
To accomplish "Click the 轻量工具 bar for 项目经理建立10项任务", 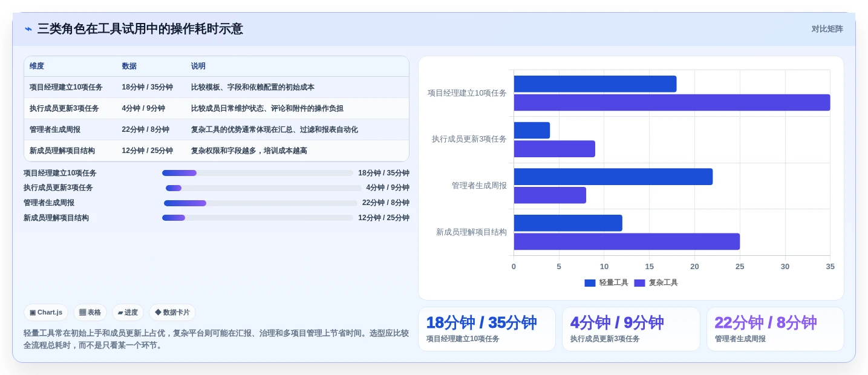I will tap(595, 84).
